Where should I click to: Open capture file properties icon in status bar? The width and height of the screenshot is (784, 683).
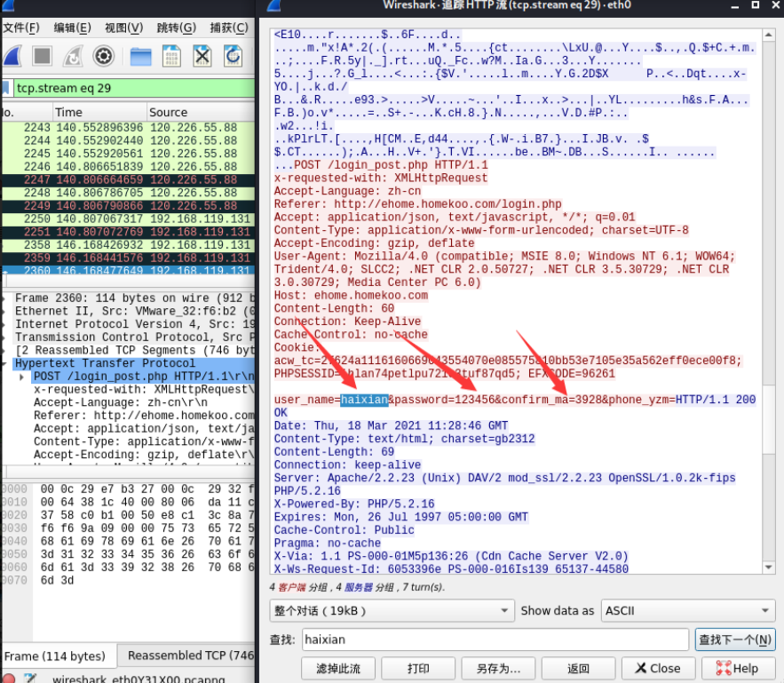tap(29, 679)
